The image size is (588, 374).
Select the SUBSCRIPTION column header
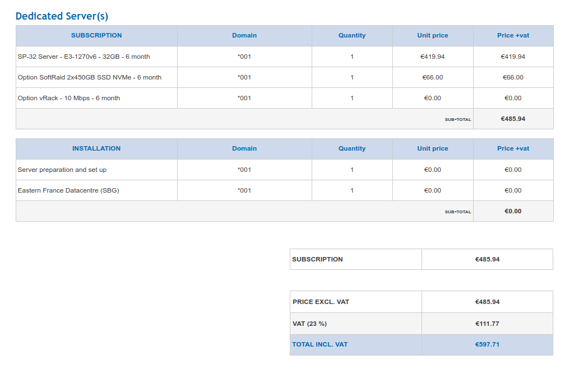point(96,36)
